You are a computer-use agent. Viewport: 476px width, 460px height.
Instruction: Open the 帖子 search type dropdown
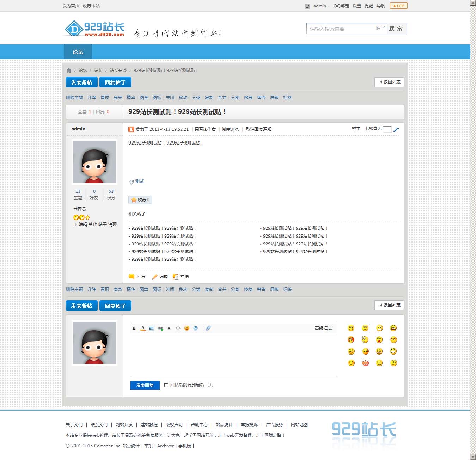click(380, 29)
